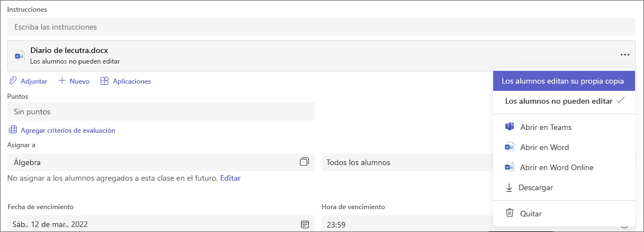The width and height of the screenshot is (644, 232).
Task: Open the Todos los alumnos selector
Action: pos(407,162)
